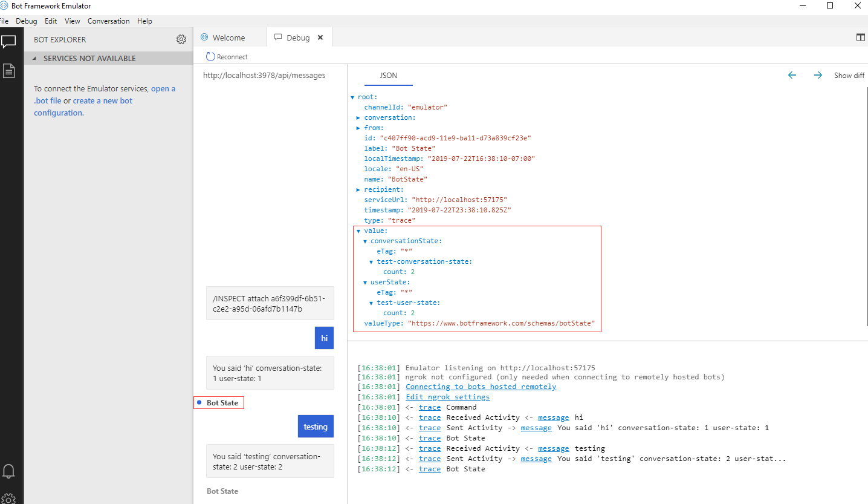Select the highlighted Bot State entry in chat
This screenshot has width=868, height=504.
[222, 403]
